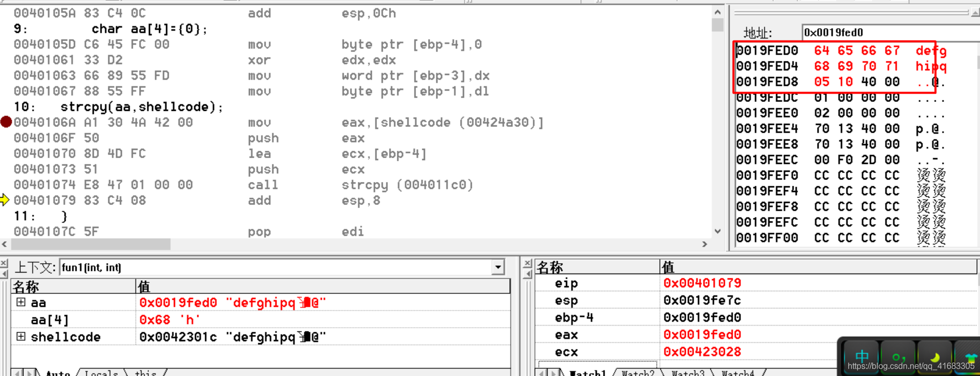
Task: Click the IME moon icon
Action: coord(935,356)
